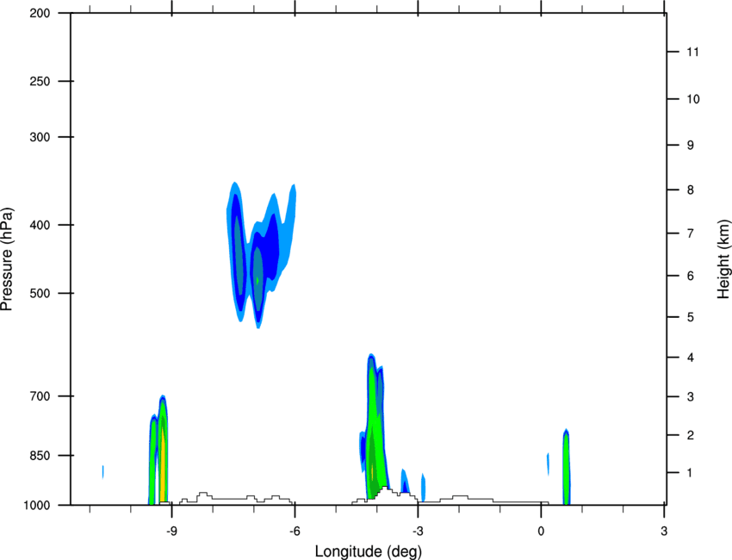732x560 pixels.
Task: Click the 'Height (km)' axis title
Action: click(x=723, y=258)
